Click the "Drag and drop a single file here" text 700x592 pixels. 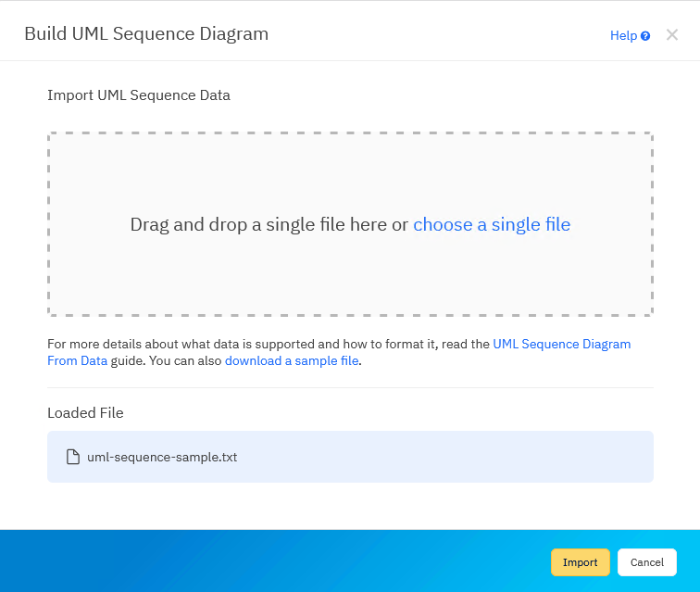point(269,224)
